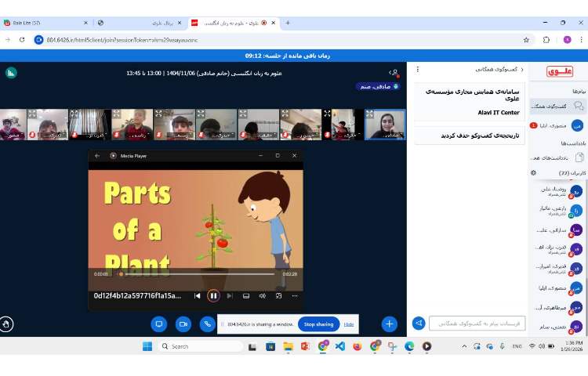Pause the Media Player video

tap(213, 296)
